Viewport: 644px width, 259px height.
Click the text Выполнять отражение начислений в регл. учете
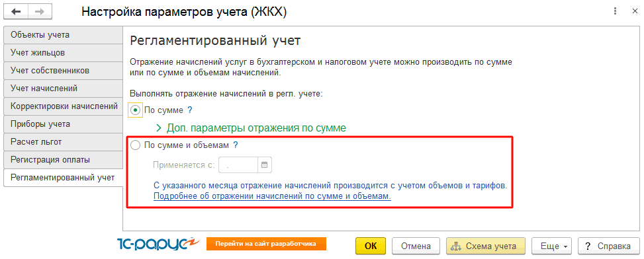click(x=226, y=93)
